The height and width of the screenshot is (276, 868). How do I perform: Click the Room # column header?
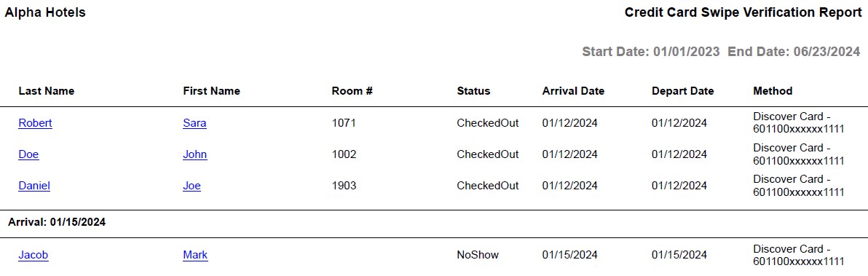352,91
